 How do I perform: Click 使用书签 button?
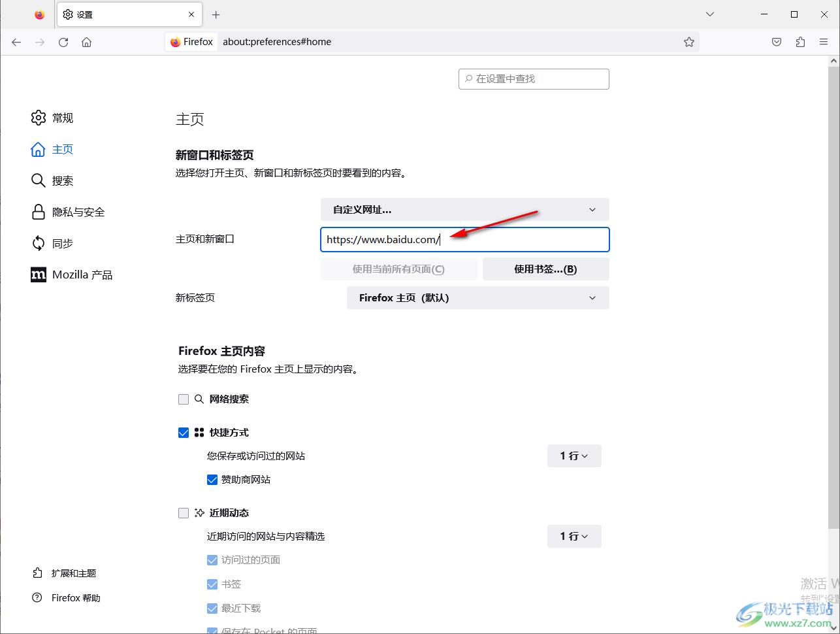click(545, 269)
